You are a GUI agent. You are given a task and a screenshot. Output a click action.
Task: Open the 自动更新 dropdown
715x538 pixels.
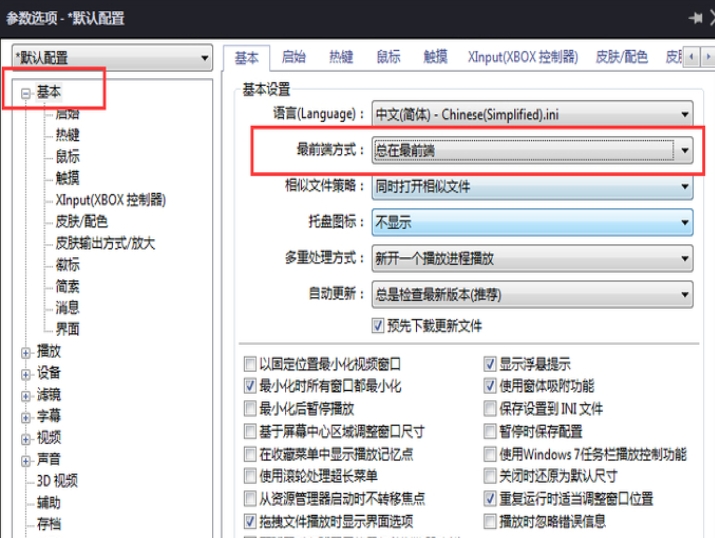point(532,295)
